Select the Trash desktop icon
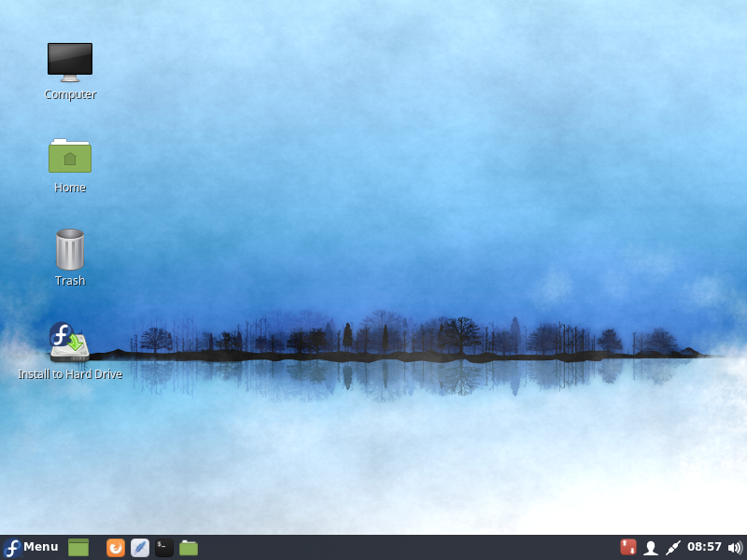Image resolution: width=747 pixels, height=560 pixels. point(70,249)
